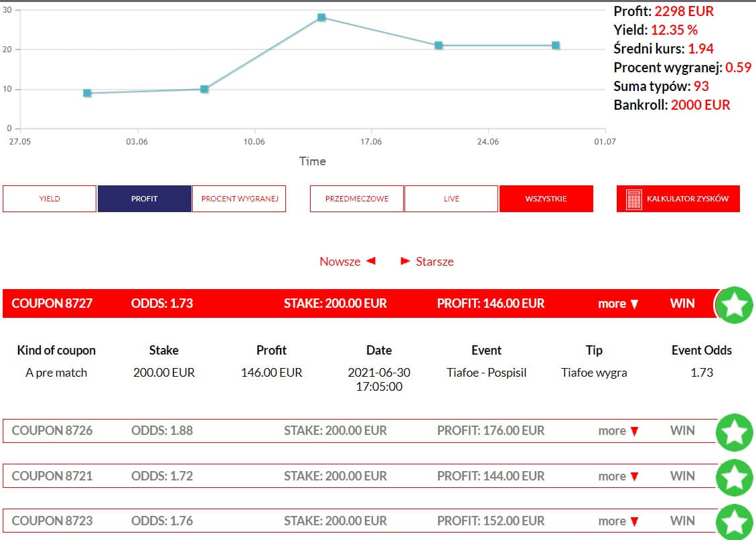Show Procent Wygranej on the chart

(x=239, y=199)
